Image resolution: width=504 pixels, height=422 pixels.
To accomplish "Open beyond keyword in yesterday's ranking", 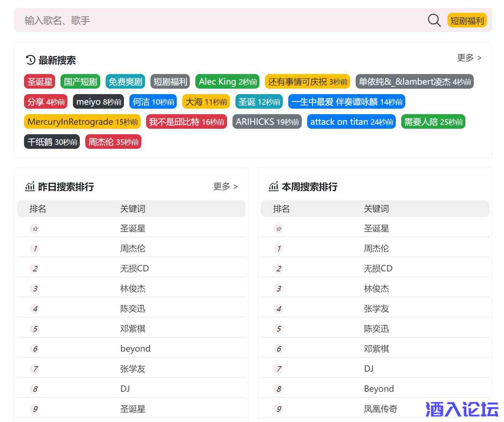I will pyautogui.click(x=135, y=349).
